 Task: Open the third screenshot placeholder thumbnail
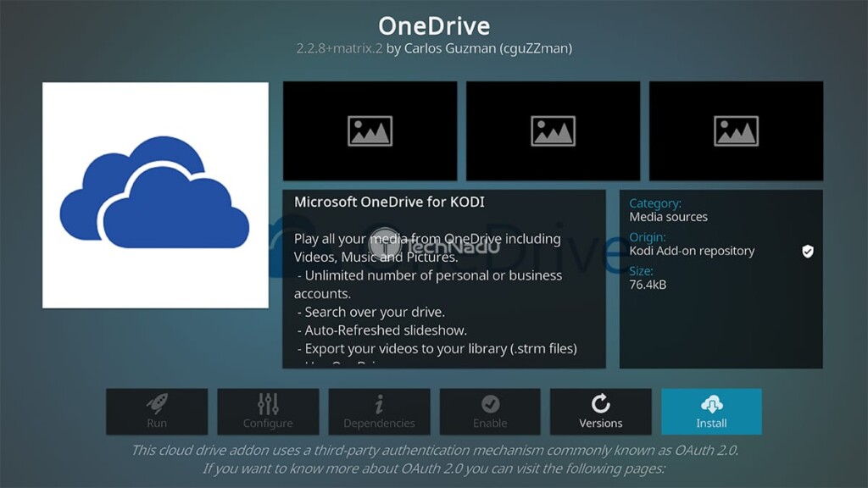736,130
